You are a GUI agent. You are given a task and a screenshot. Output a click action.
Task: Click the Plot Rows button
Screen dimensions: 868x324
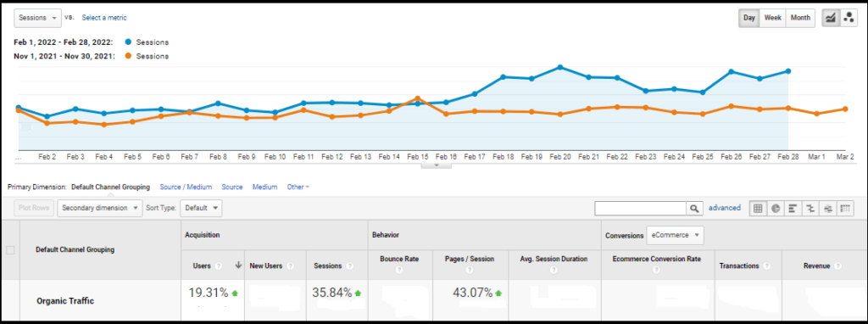point(34,209)
